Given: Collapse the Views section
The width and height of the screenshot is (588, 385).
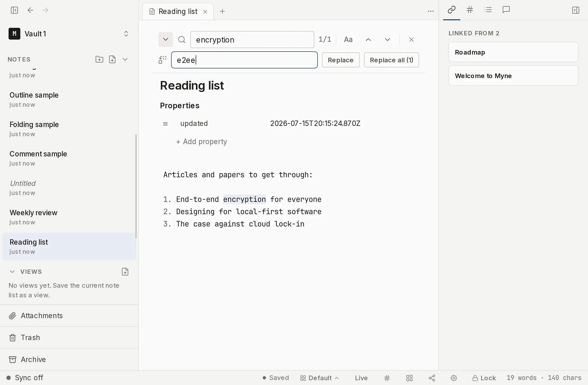Looking at the screenshot, I should pos(12,272).
